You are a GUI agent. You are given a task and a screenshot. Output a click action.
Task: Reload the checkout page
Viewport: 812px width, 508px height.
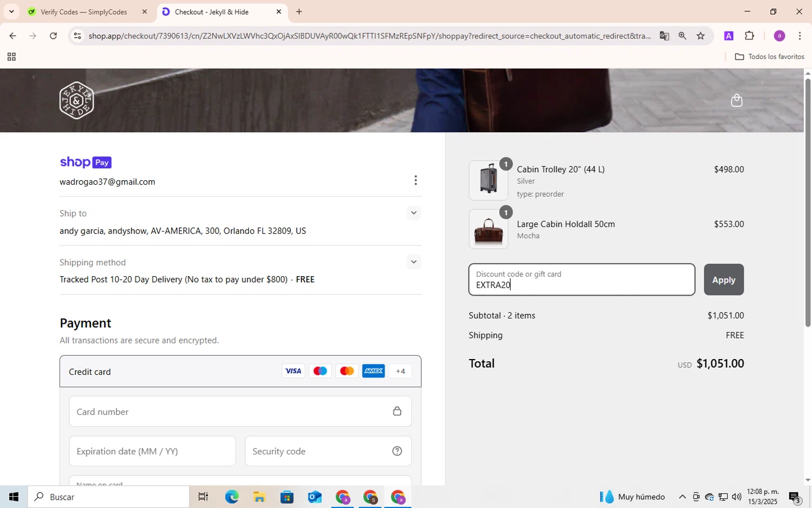click(x=53, y=36)
